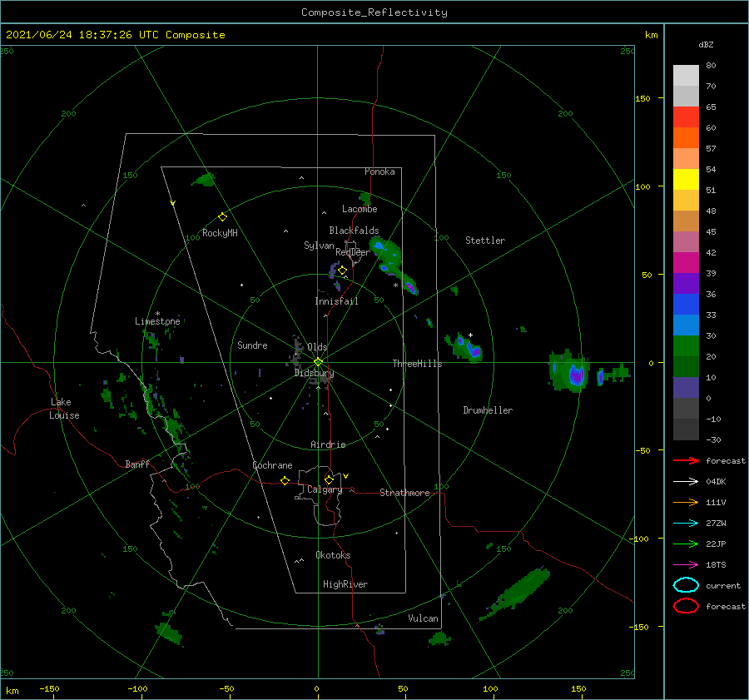Click the Didsbury town label
Viewport: 749px width, 700px height.
click(x=314, y=373)
